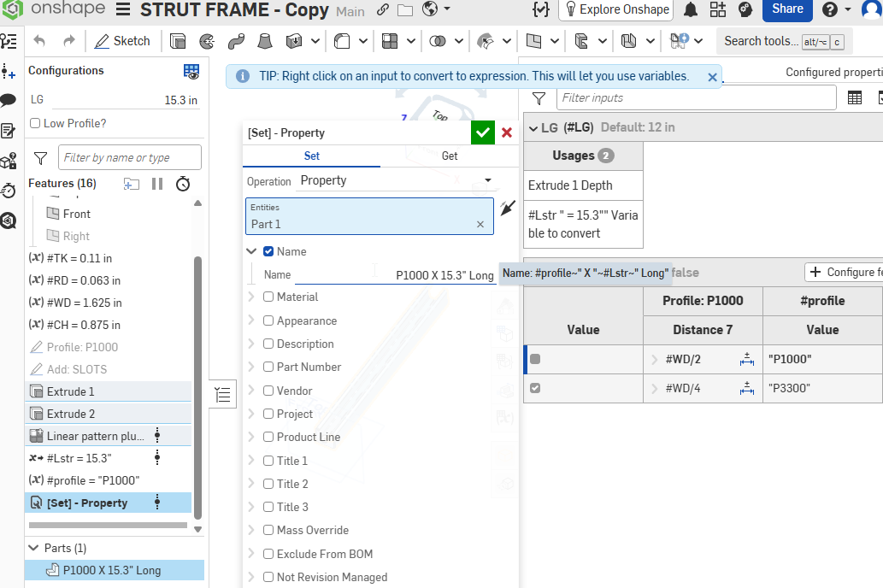The height and width of the screenshot is (588, 883).
Task: Open the Share dropdown beside the globe icon
Action: pos(447,9)
